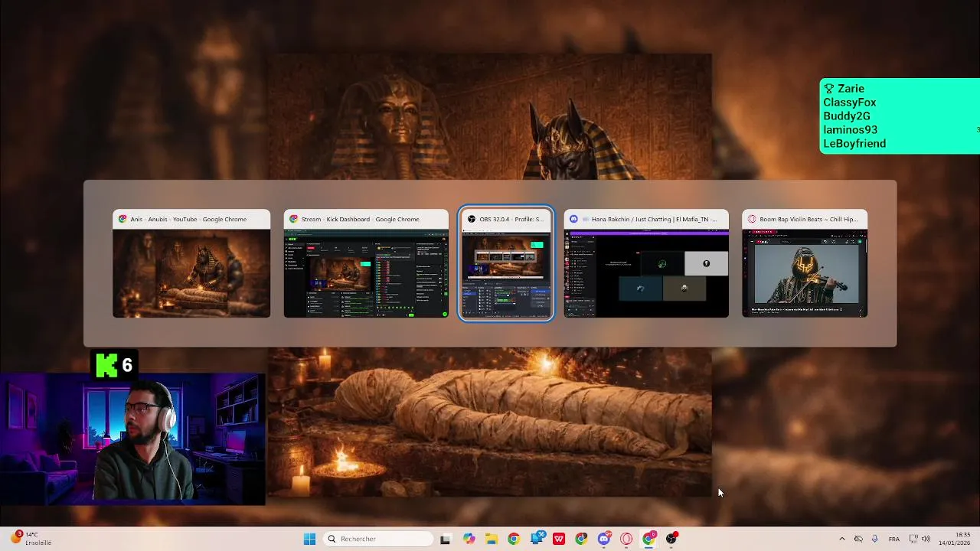
Task: Click the OBS icon in the OBS 32.0.4 title
Action: 471,219
